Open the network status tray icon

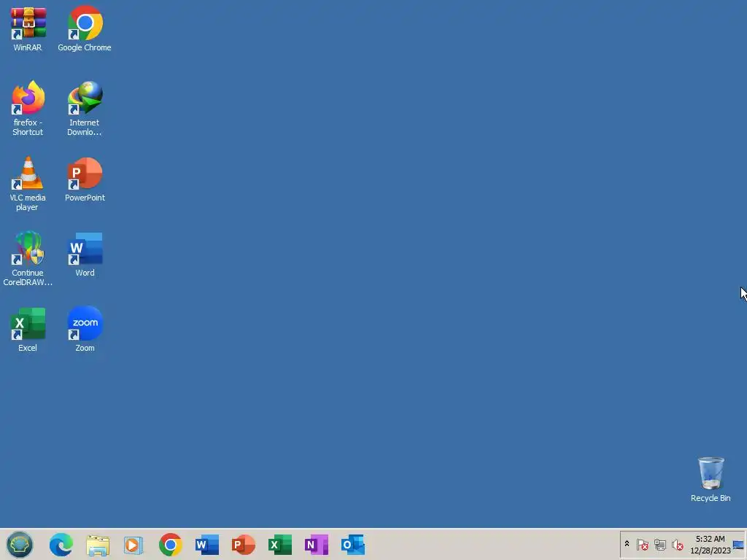click(659, 544)
